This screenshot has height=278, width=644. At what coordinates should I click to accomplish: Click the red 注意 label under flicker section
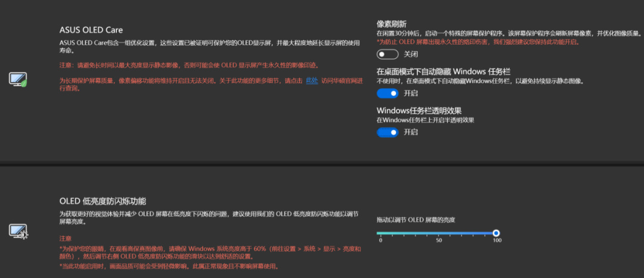pyautogui.click(x=66, y=238)
